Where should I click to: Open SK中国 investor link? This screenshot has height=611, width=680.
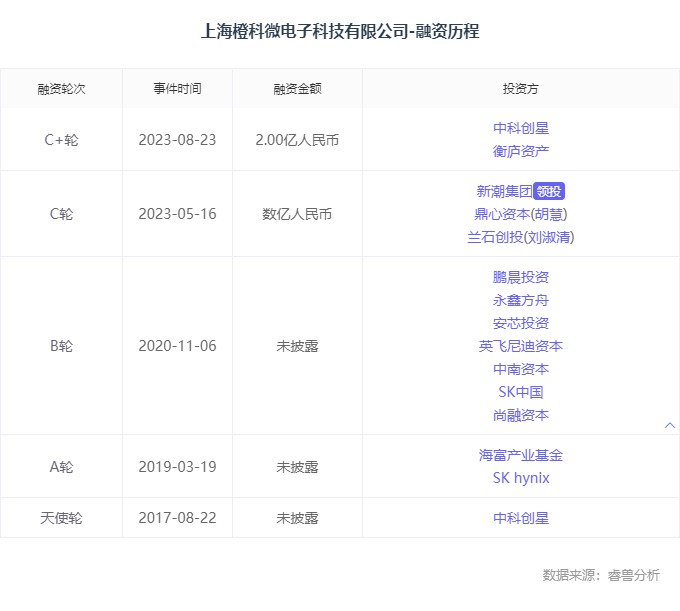pyautogui.click(x=520, y=392)
